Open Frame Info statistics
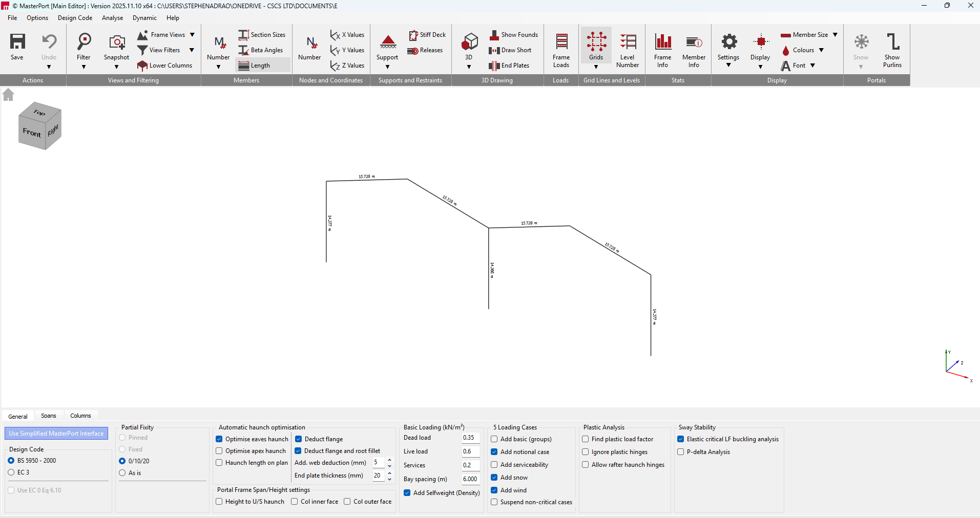The image size is (980, 518). pyautogui.click(x=663, y=50)
